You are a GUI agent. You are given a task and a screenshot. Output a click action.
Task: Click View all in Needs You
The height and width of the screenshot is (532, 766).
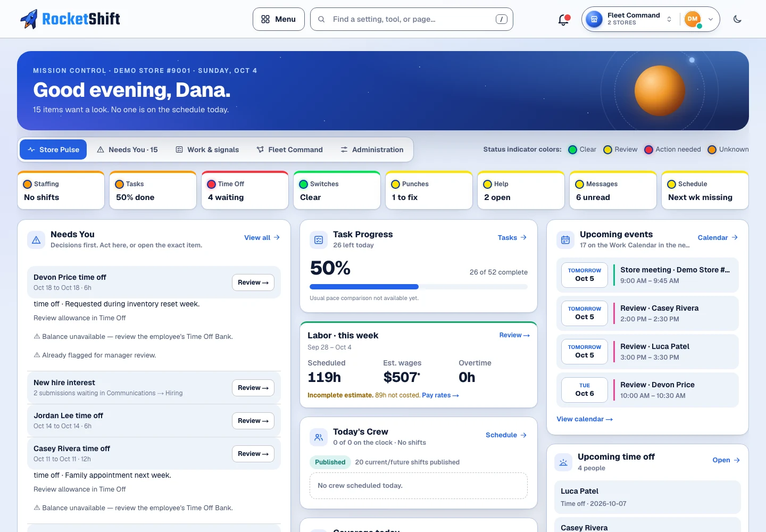click(262, 238)
